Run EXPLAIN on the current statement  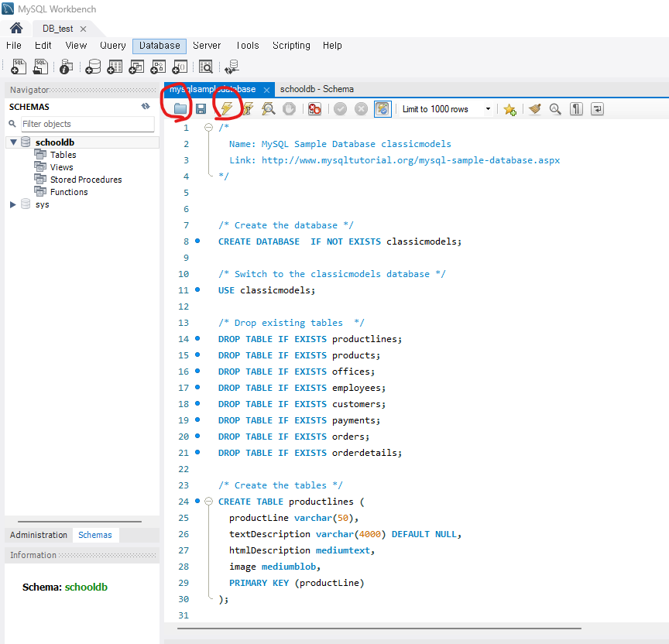269,109
